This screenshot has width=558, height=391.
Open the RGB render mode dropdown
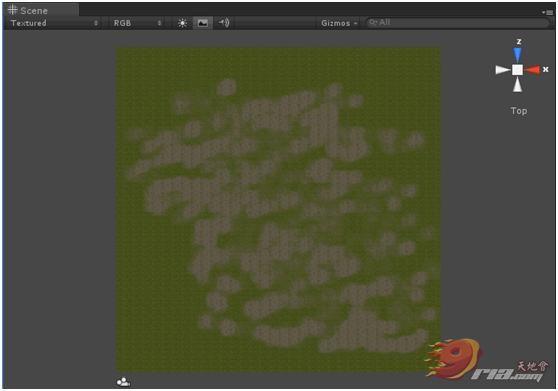[x=137, y=23]
